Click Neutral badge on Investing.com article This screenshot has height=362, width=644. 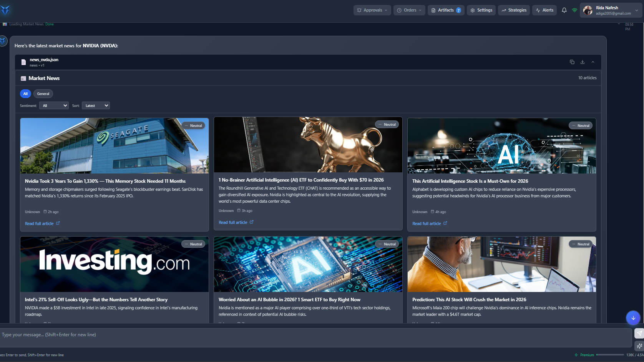click(x=193, y=244)
